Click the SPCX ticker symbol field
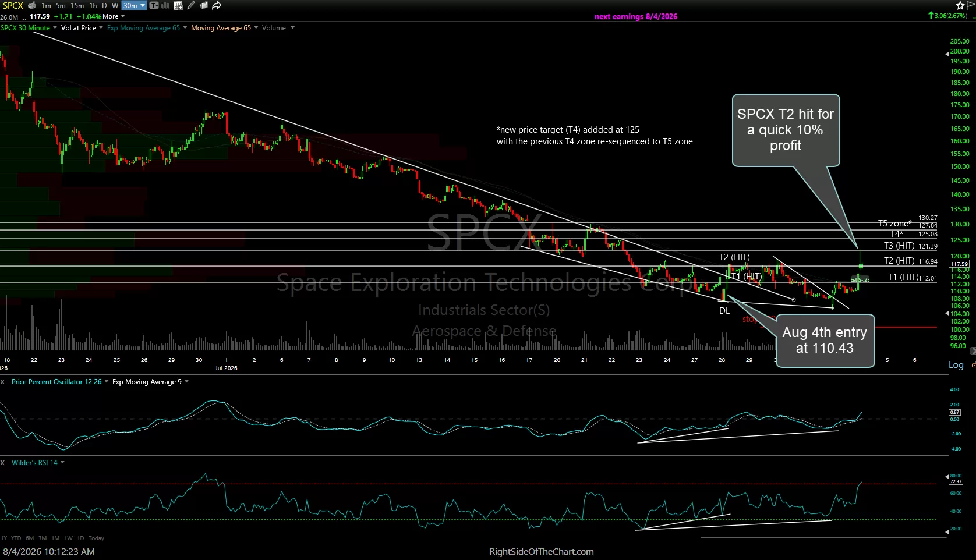976x560 pixels. click(x=13, y=6)
